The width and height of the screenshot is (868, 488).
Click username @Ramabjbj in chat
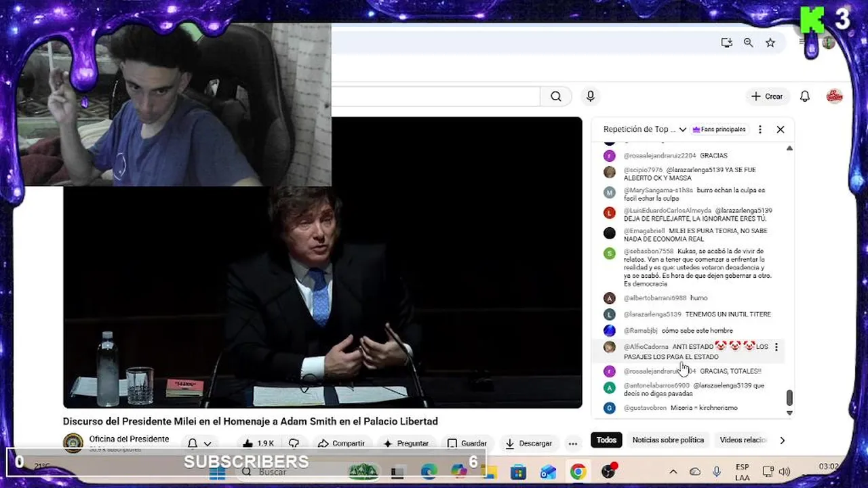640,331
